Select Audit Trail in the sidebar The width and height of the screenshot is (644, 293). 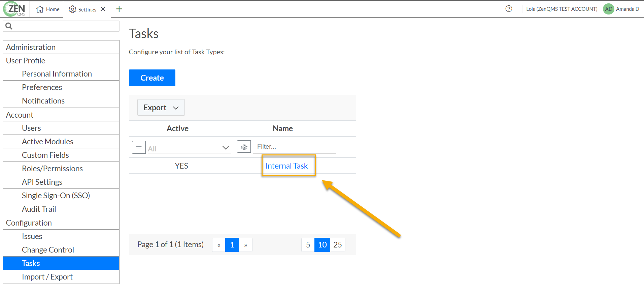point(39,209)
